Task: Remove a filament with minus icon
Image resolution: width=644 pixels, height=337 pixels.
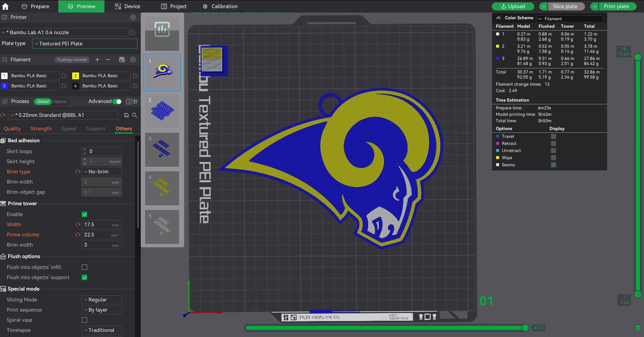Action: coord(108,60)
